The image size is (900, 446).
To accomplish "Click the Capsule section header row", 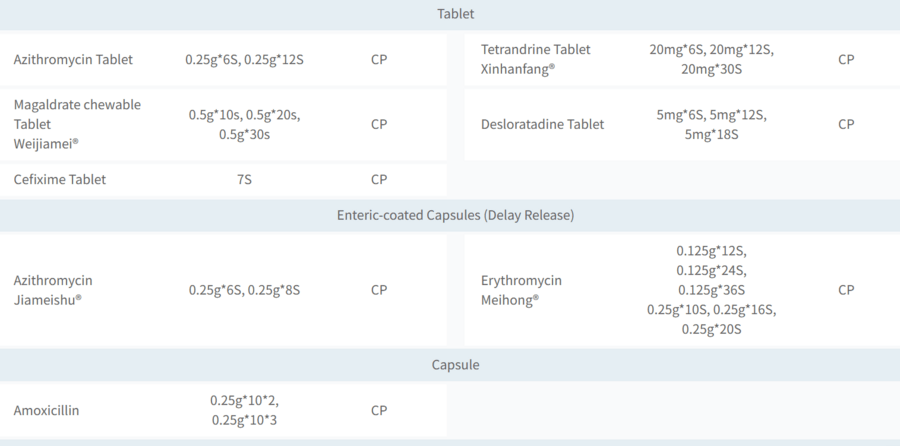I will point(455,365).
